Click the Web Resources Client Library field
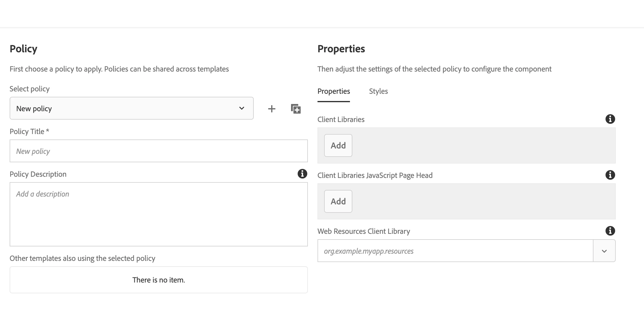This screenshot has width=644, height=336. [455, 251]
